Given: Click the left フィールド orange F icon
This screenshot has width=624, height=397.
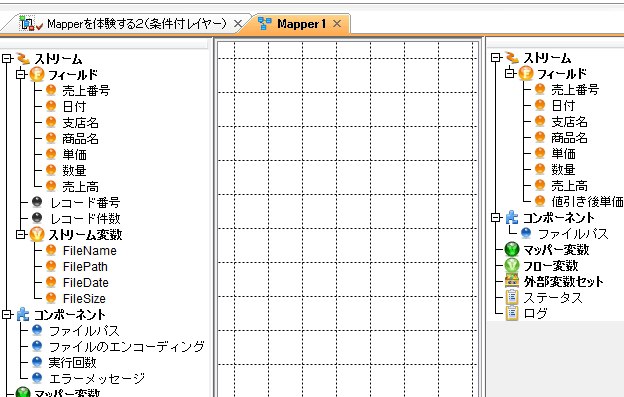Looking at the screenshot, I should tap(37, 74).
